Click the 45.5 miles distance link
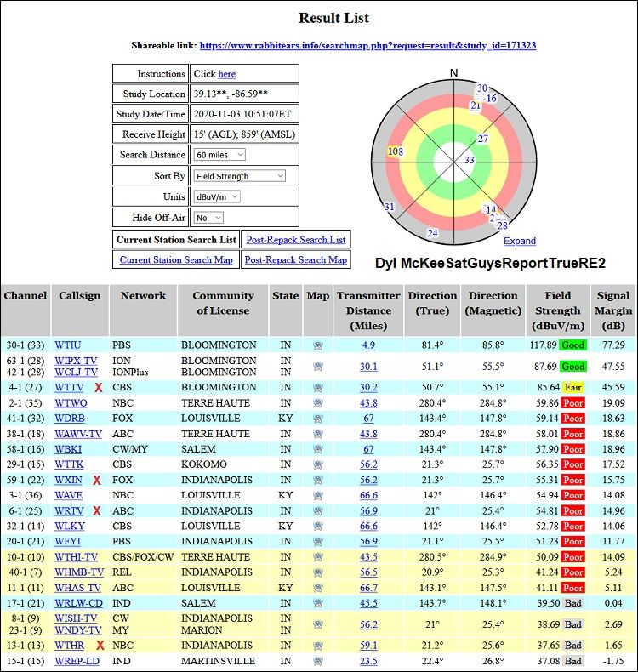 tap(368, 603)
